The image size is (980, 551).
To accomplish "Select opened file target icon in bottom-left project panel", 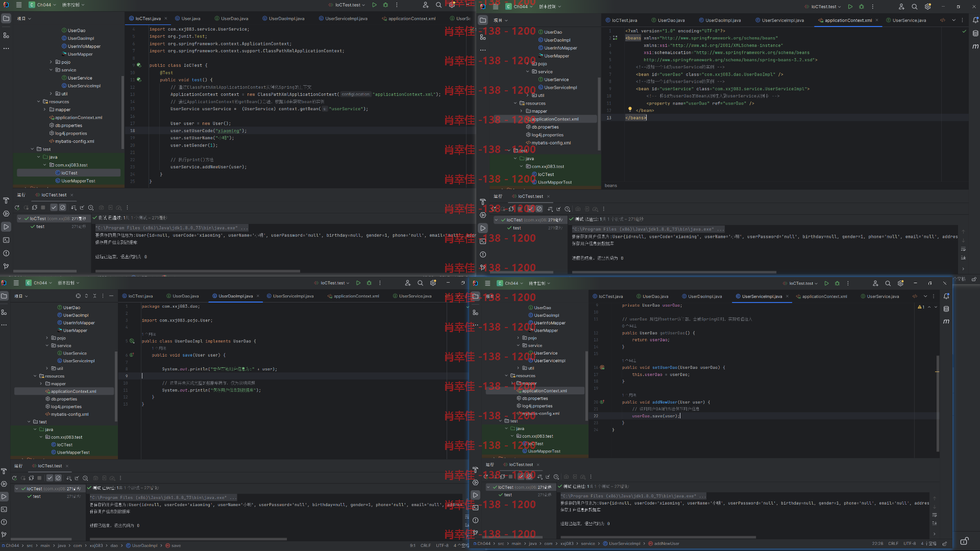I will point(78,296).
